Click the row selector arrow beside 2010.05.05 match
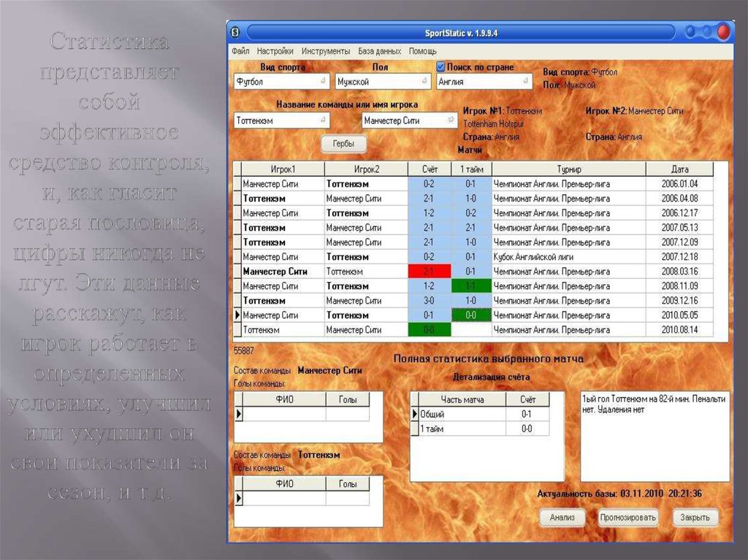The height and width of the screenshot is (560, 748). pyautogui.click(x=237, y=315)
